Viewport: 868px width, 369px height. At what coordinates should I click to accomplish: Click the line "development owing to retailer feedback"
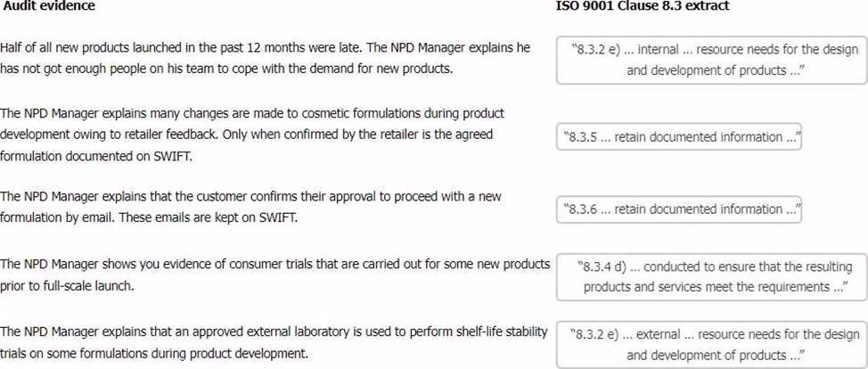click(x=246, y=134)
